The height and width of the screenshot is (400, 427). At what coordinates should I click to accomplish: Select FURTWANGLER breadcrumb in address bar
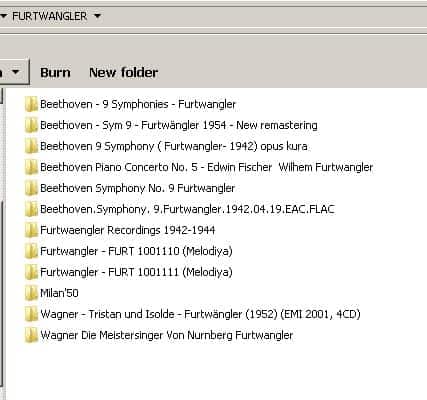click(49, 16)
